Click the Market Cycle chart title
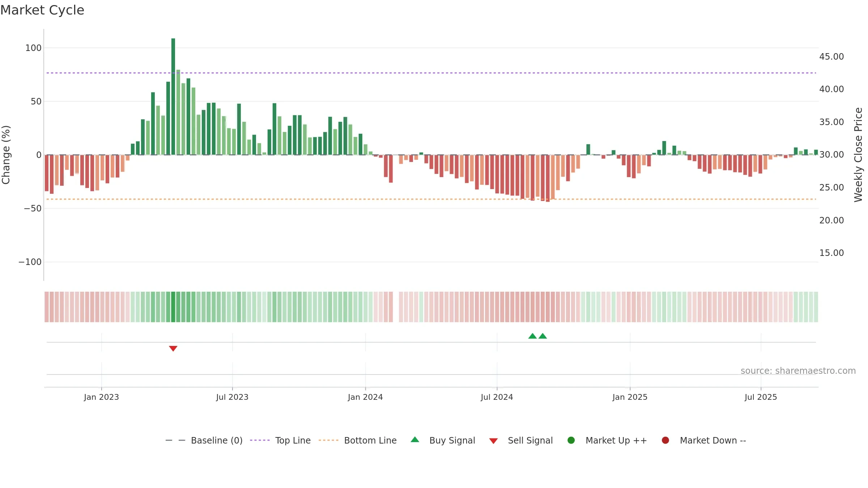 42,10
